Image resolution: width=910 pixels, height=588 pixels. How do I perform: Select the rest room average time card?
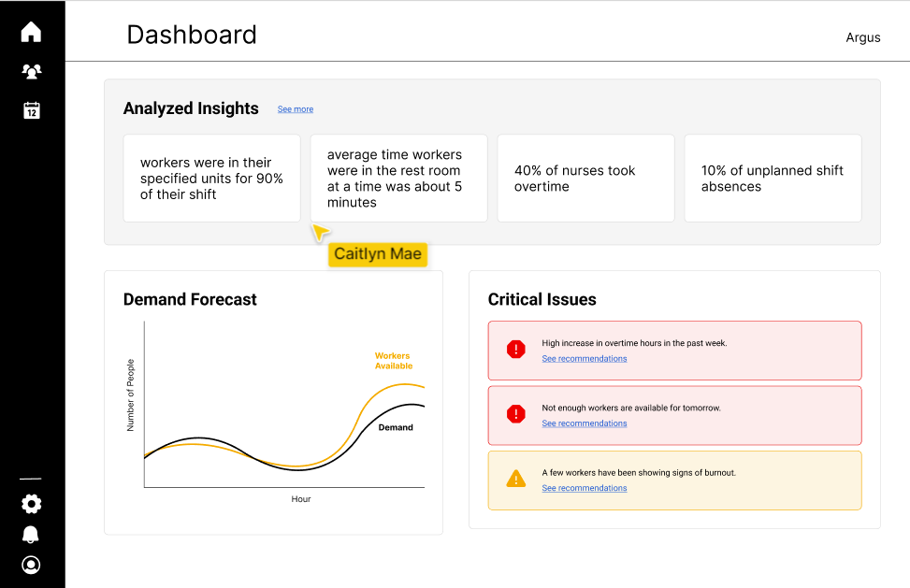point(398,179)
